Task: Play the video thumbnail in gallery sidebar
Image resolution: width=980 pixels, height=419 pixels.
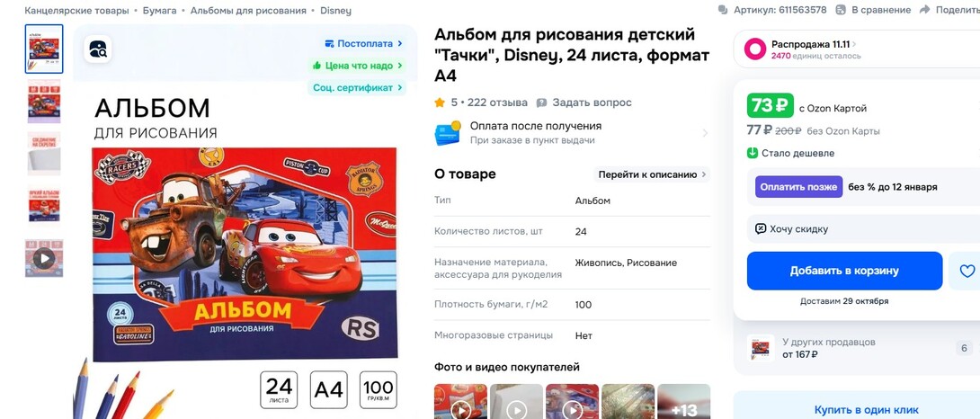Action: click(x=44, y=258)
